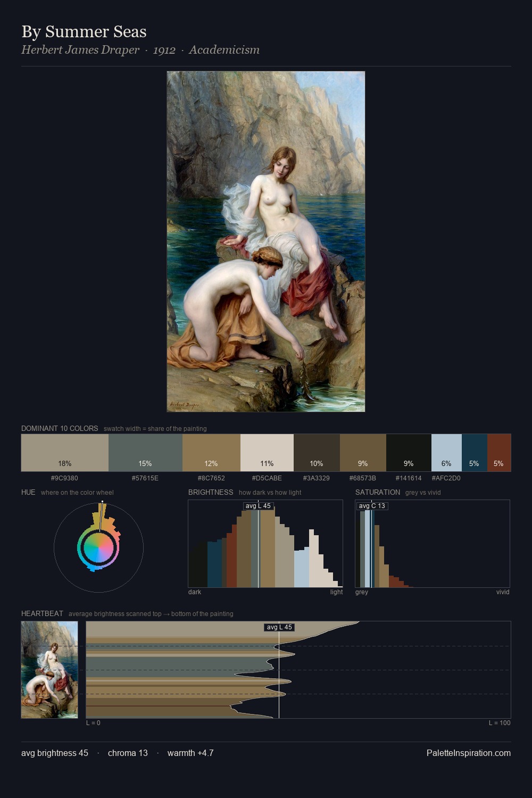Click 'grey vs vivid' caption

[x=423, y=493]
